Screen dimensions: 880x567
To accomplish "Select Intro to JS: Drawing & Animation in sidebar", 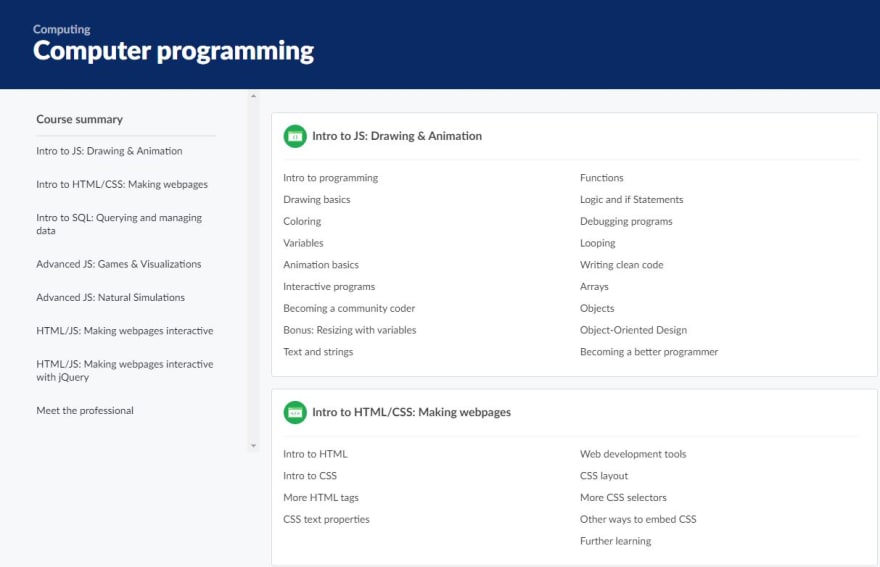I will pos(109,151).
